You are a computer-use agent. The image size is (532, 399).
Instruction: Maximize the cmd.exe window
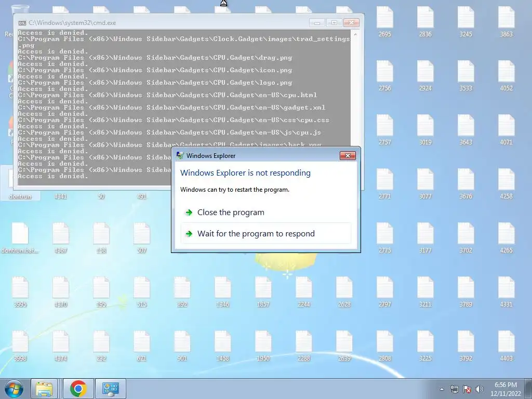[x=334, y=23]
